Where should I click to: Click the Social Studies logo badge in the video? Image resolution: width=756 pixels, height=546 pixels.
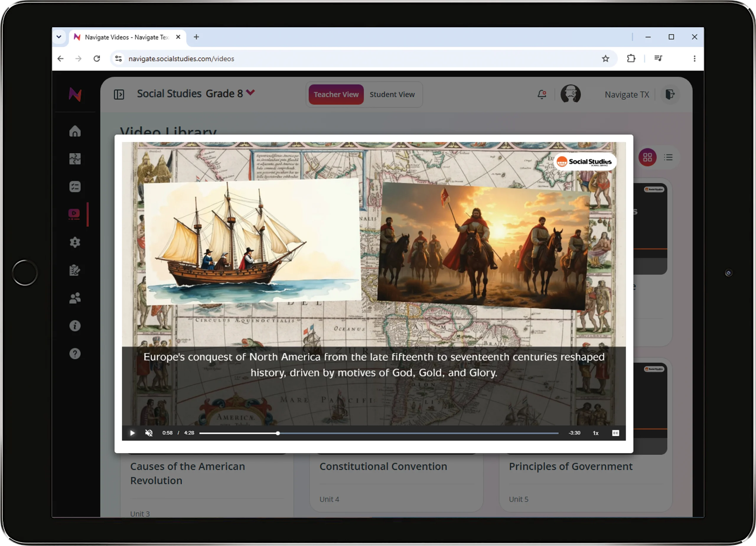(585, 162)
